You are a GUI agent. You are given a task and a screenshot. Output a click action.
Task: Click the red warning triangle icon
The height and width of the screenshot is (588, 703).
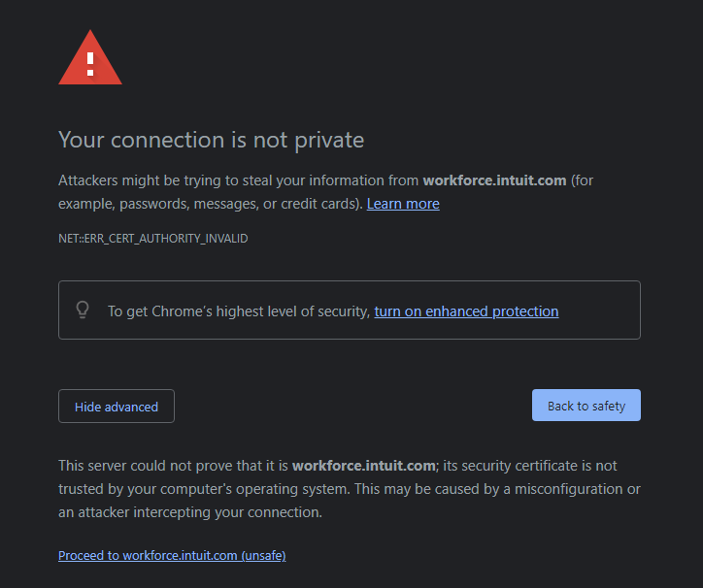coord(90,60)
